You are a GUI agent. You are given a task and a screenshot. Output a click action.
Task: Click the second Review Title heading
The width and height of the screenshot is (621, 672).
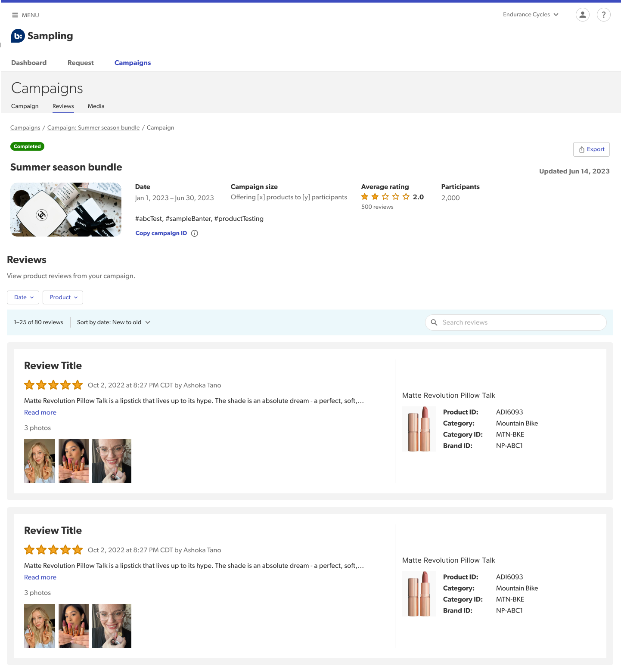pyautogui.click(x=53, y=531)
